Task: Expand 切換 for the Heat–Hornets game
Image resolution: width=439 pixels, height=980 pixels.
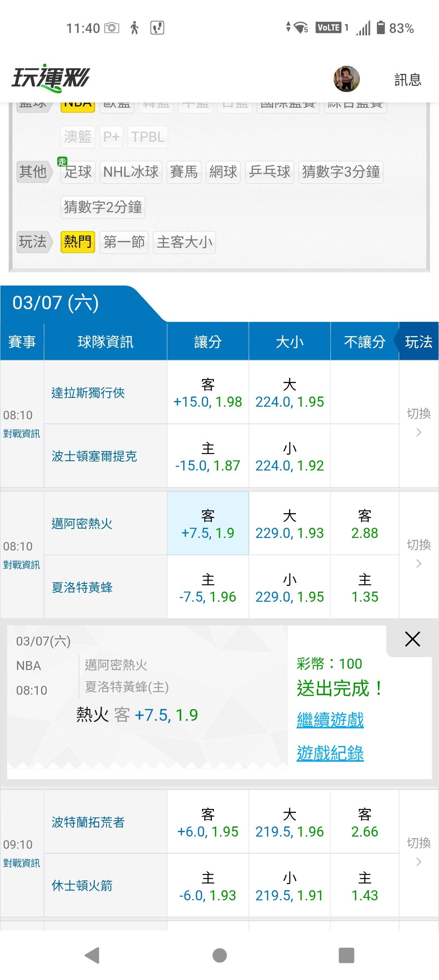Action: [x=419, y=554]
